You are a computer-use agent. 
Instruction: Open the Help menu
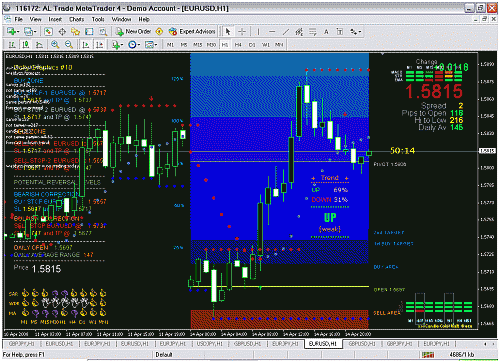pyautogui.click(x=144, y=19)
